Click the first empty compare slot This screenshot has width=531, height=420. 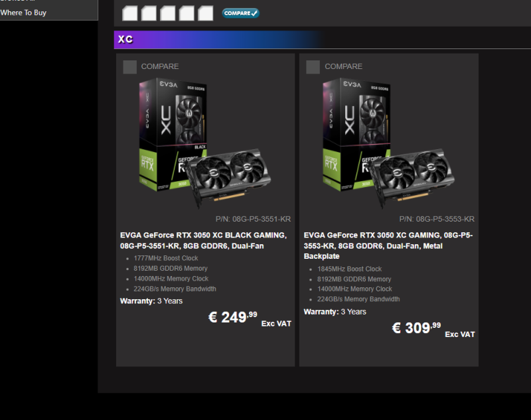129,13
